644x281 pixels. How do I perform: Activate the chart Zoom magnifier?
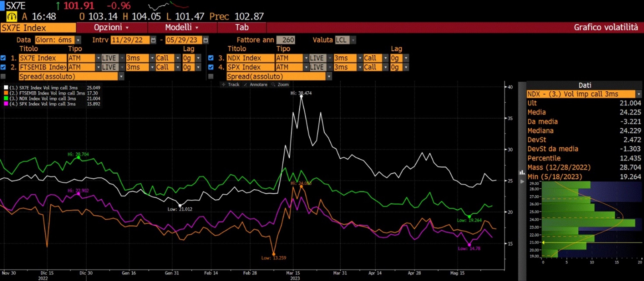click(x=280, y=84)
